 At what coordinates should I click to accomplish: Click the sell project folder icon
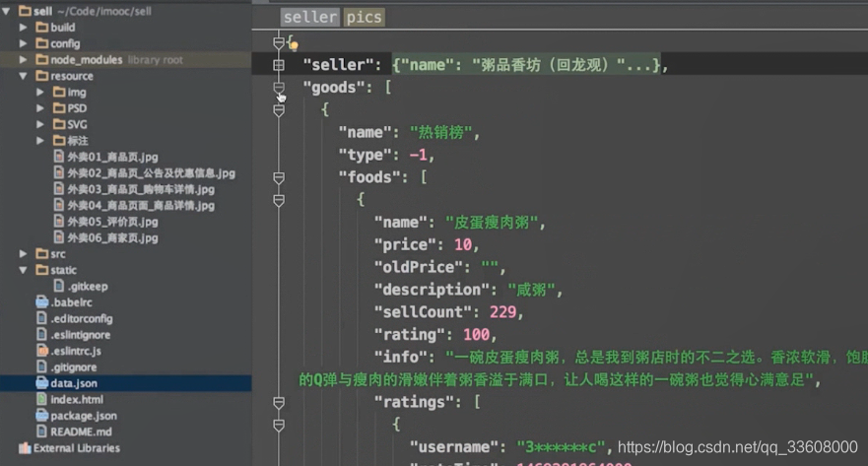coord(25,11)
